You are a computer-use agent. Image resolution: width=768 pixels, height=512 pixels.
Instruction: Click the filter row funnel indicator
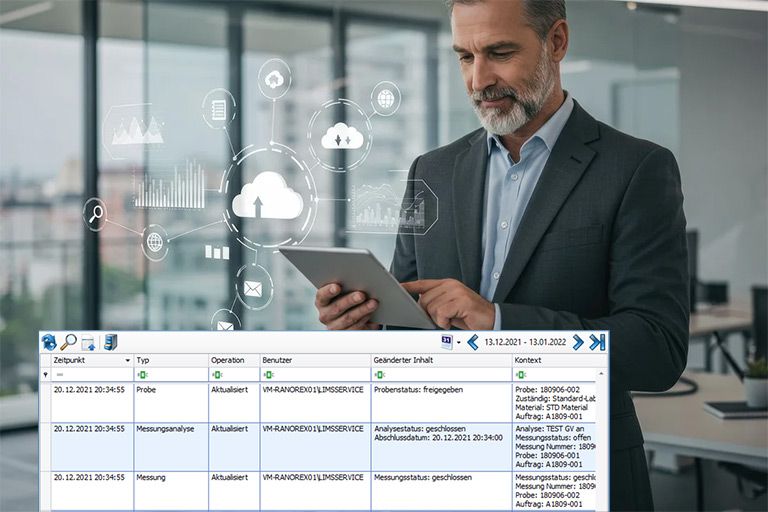(x=45, y=375)
